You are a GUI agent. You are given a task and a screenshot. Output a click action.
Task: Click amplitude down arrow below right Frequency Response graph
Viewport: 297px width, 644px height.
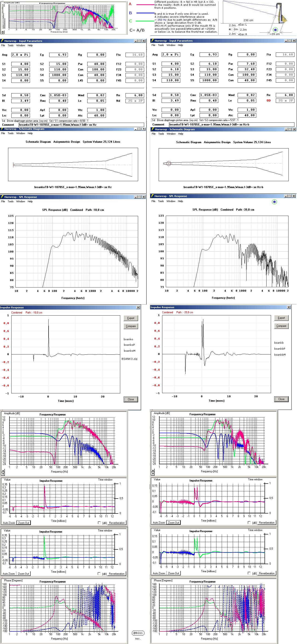(153, 473)
